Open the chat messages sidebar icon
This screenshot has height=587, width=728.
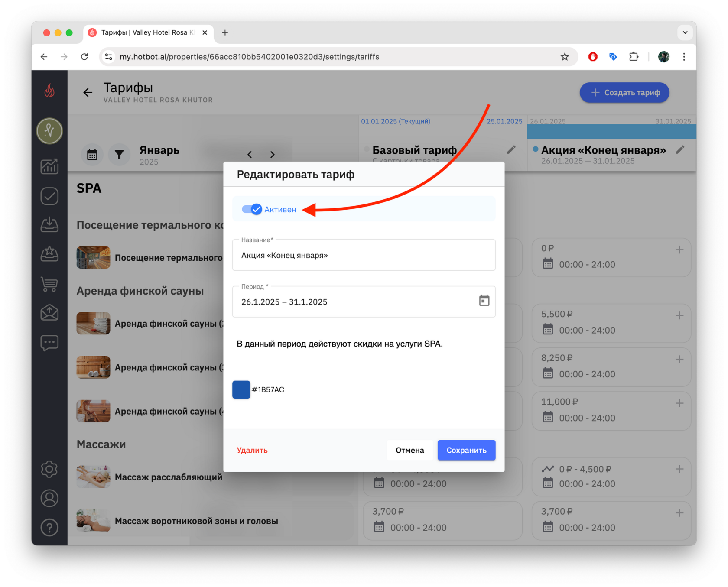[49, 343]
